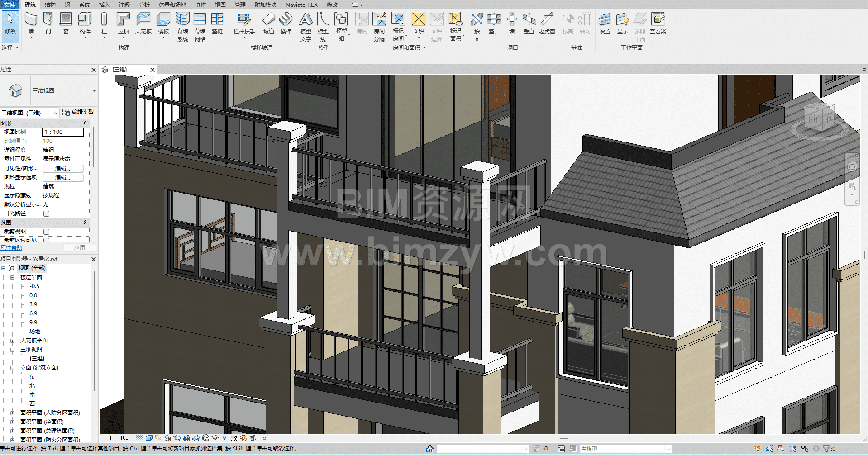This screenshot has width=868, height=455.
Task: Collapse the 范围 properties section
Action: point(85,223)
